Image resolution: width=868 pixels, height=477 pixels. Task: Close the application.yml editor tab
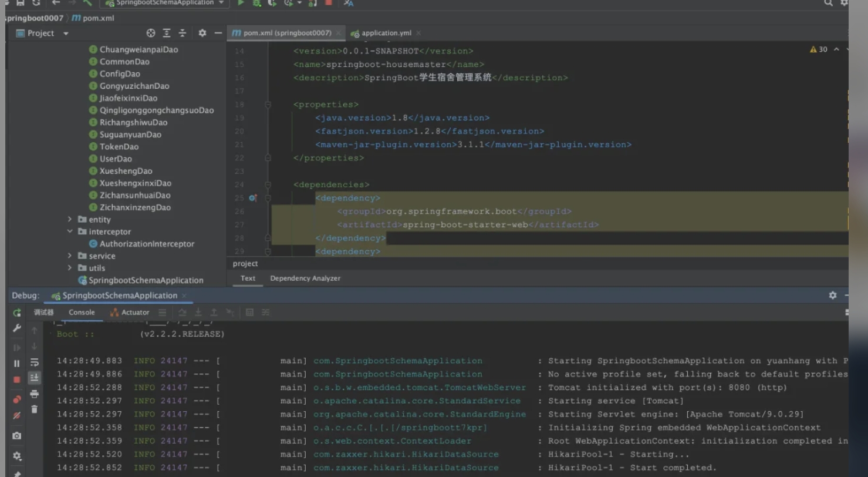[x=418, y=33]
